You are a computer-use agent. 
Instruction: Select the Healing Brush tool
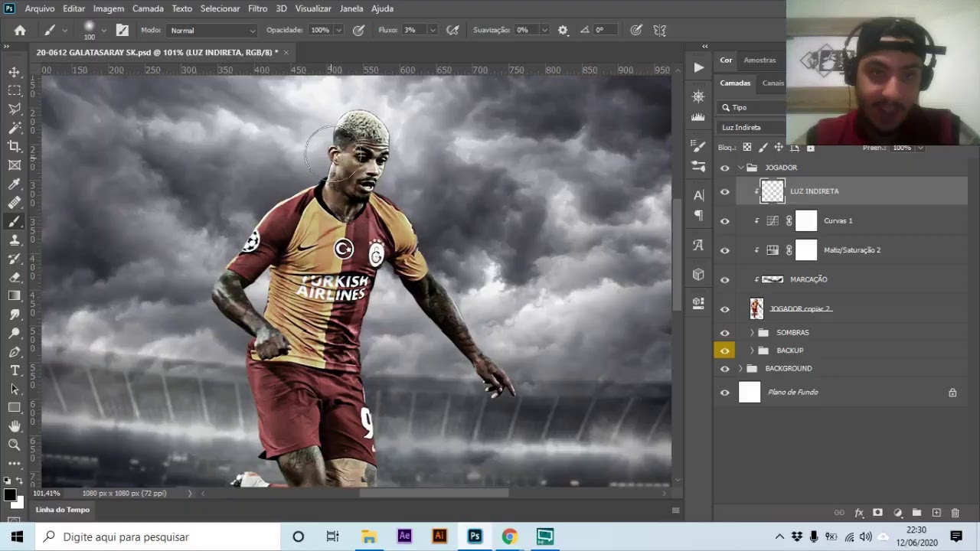click(15, 203)
